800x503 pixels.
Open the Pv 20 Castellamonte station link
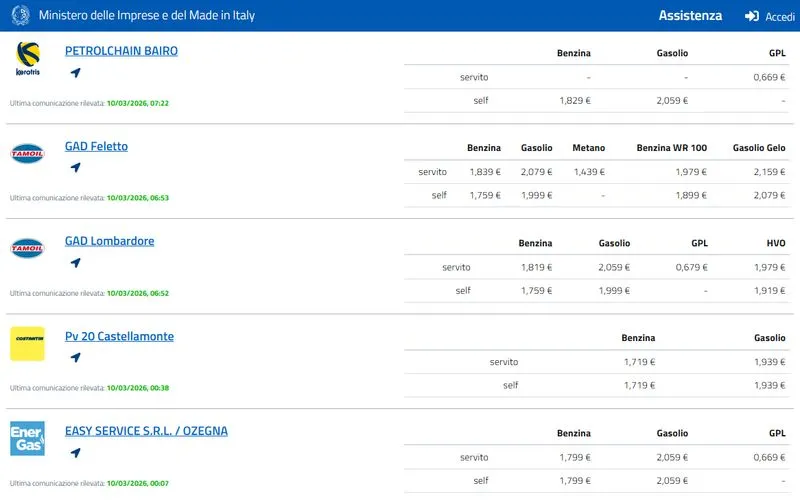click(119, 336)
